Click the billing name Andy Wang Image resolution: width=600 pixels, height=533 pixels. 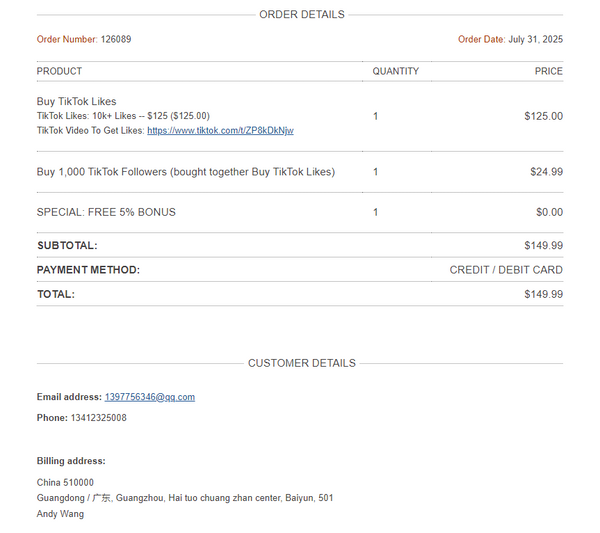coord(60,514)
